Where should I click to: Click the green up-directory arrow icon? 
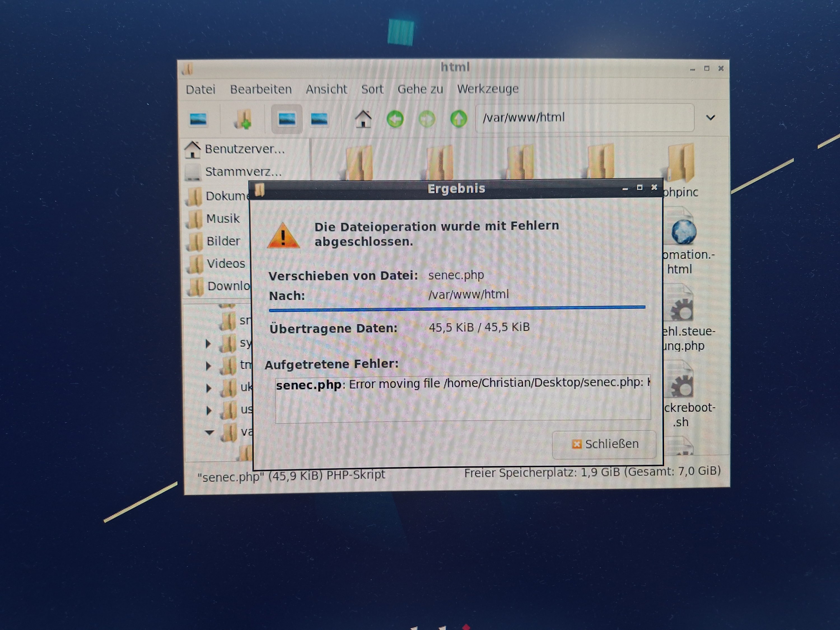coord(458,119)
